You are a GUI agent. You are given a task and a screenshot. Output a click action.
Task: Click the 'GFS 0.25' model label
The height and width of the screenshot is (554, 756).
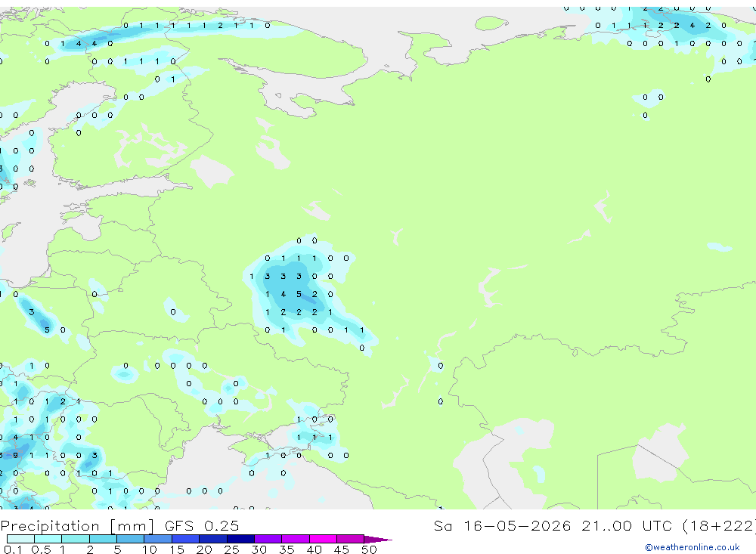tap(202, 525)
